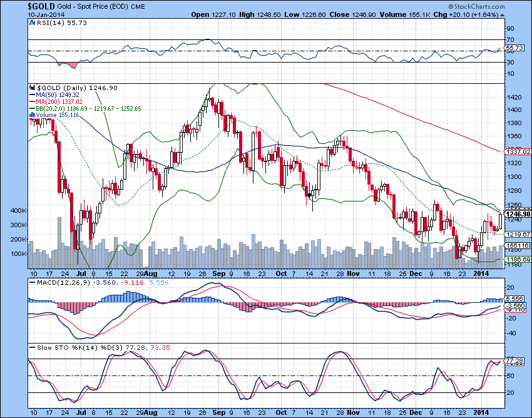This screenshot has width=532, height=418.
Task: Click the MA(200) 1337.02 legend entry
Action: (x=59, y=102)
